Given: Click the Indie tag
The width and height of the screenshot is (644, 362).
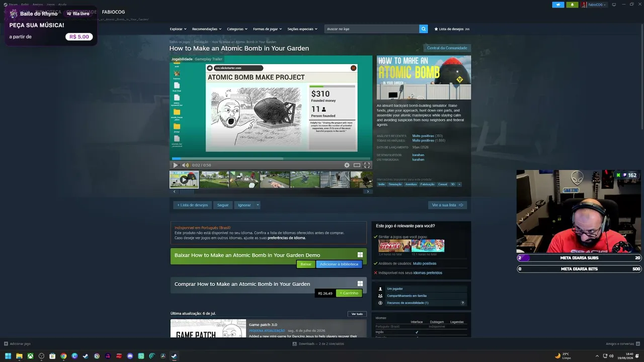Looking at the screenshot, I should click(382, 185).
